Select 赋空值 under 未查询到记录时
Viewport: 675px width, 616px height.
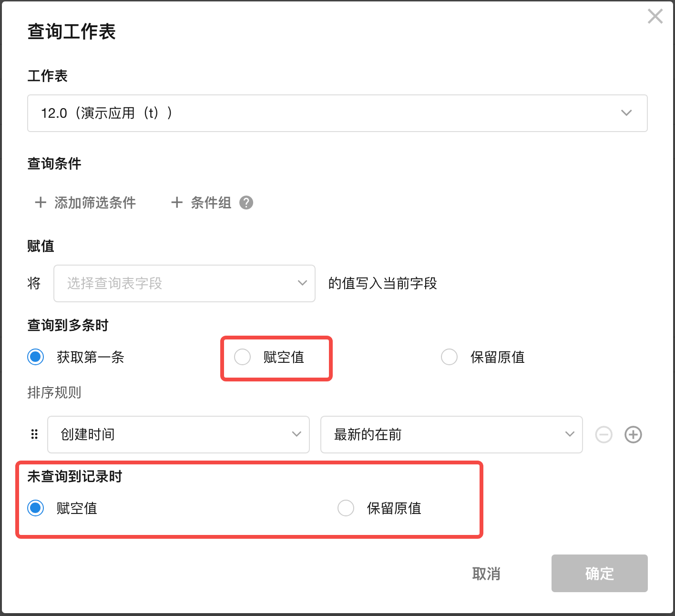(36, 508)
